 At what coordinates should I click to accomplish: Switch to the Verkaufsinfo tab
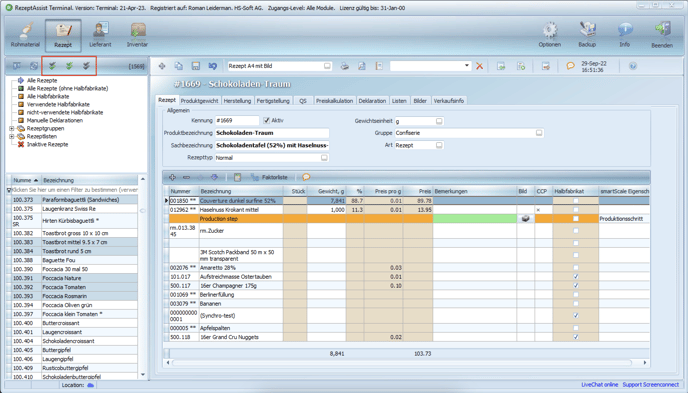pos(449,101)
